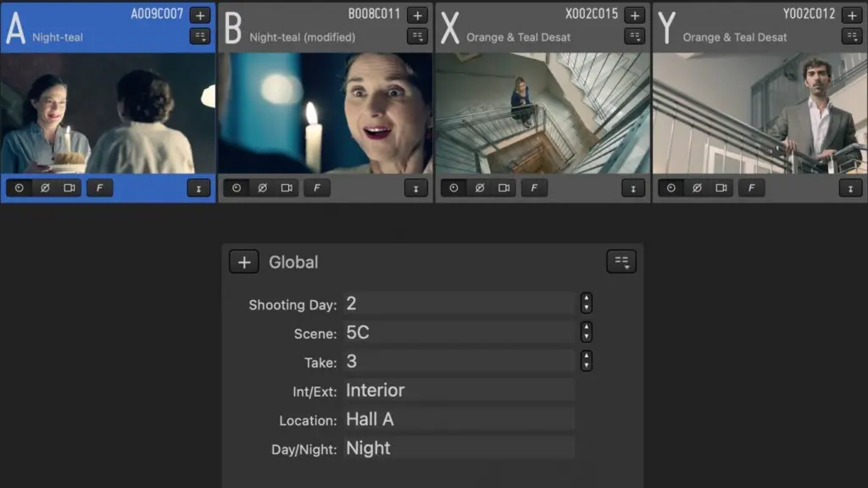Image resolution: width=868 pixels, height=488 pixels.
Task: Open the options menu of slot B
Action: 417,36
